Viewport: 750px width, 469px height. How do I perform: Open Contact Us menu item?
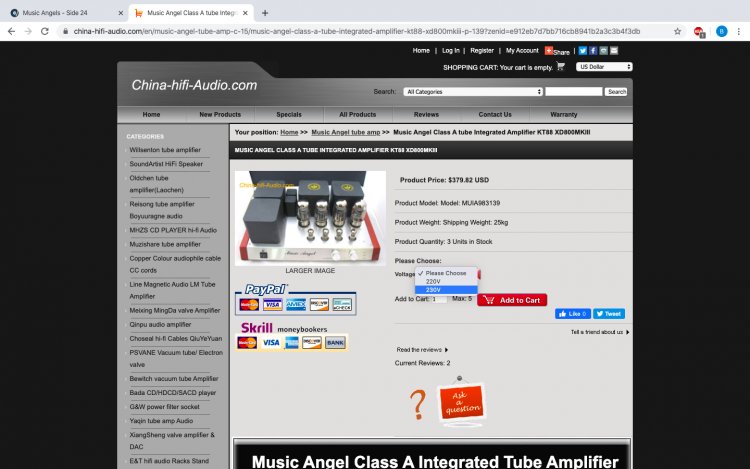click(495, 115)
